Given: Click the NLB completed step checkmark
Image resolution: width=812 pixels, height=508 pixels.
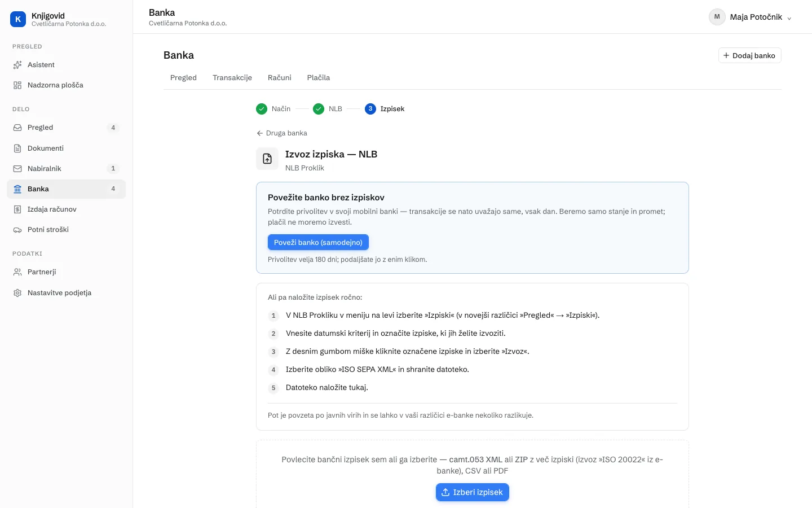Looking at the screenshot, I should (319, 109).
